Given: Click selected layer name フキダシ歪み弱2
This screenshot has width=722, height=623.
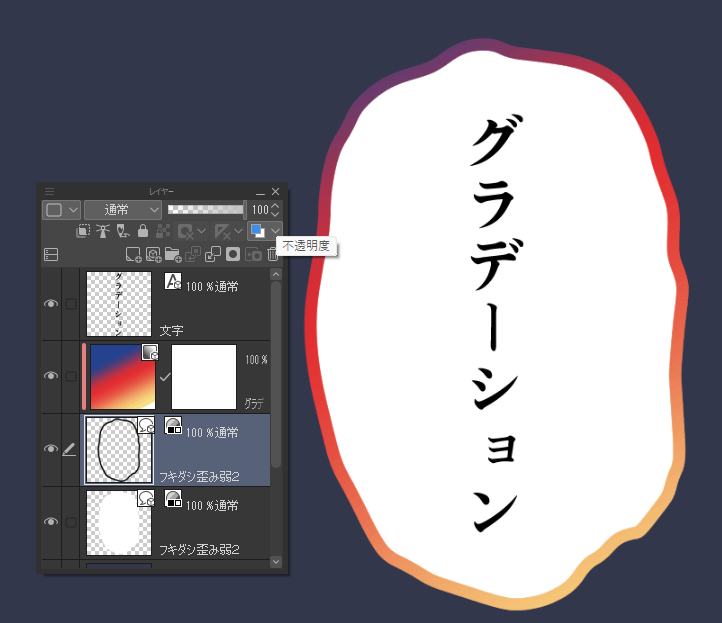Looking at the screenshot, I should [x=199, y=476].
